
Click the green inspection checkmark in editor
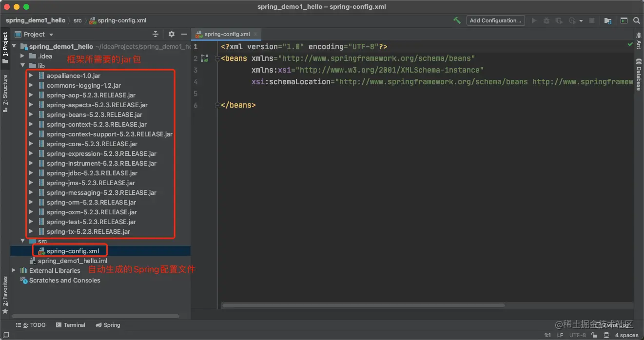tap(630, 44)
